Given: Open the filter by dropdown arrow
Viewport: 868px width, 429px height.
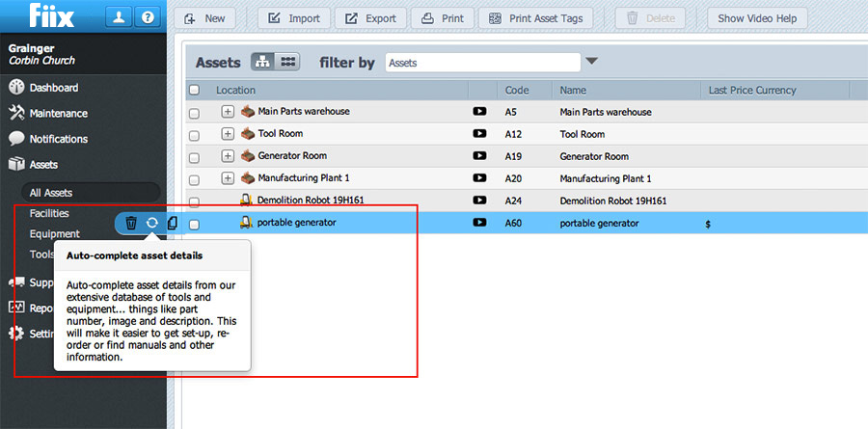Looking at the screenshot, I should click(592, 62).
